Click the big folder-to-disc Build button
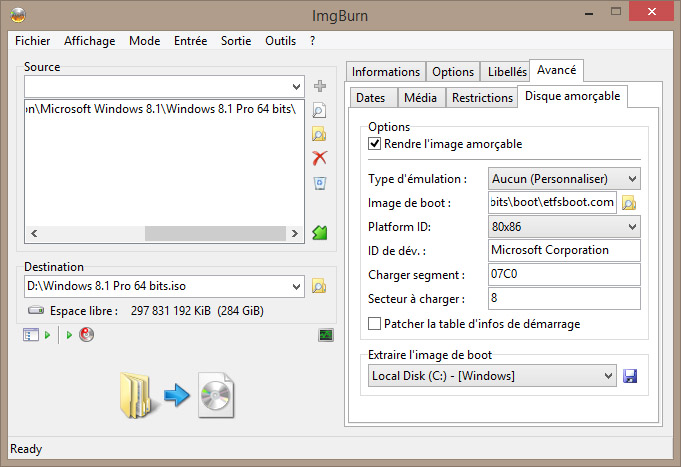 (177, 395)
